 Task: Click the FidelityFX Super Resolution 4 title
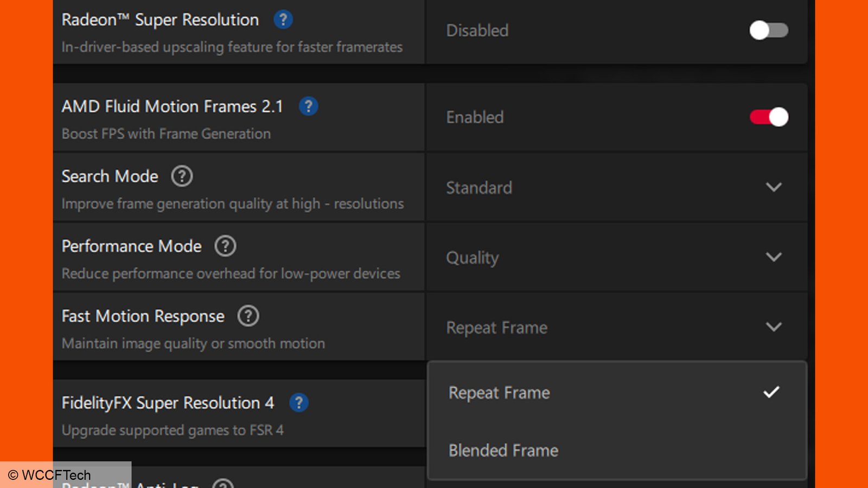tap(168, 403)
